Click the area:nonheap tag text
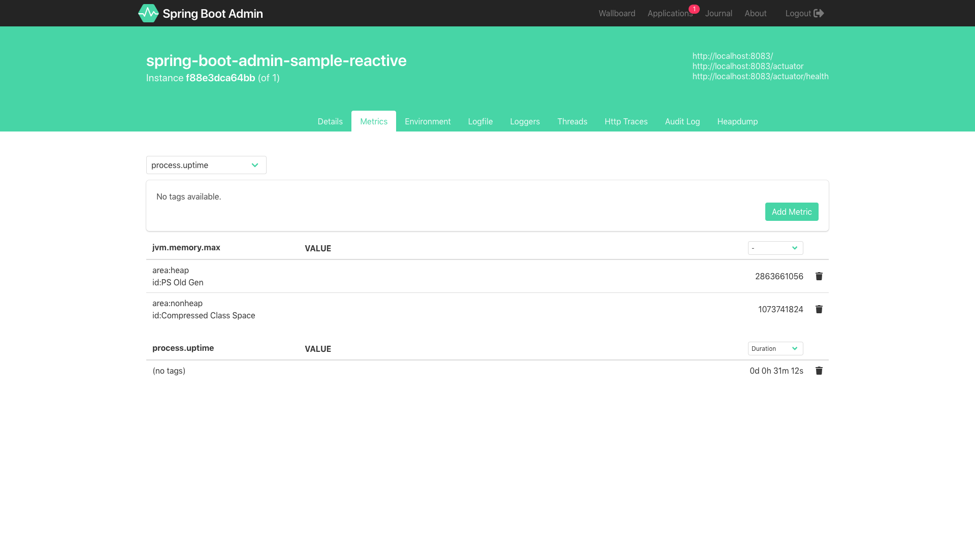The height and width of the screenshot is (560, 975). click(x=177, y=303)
